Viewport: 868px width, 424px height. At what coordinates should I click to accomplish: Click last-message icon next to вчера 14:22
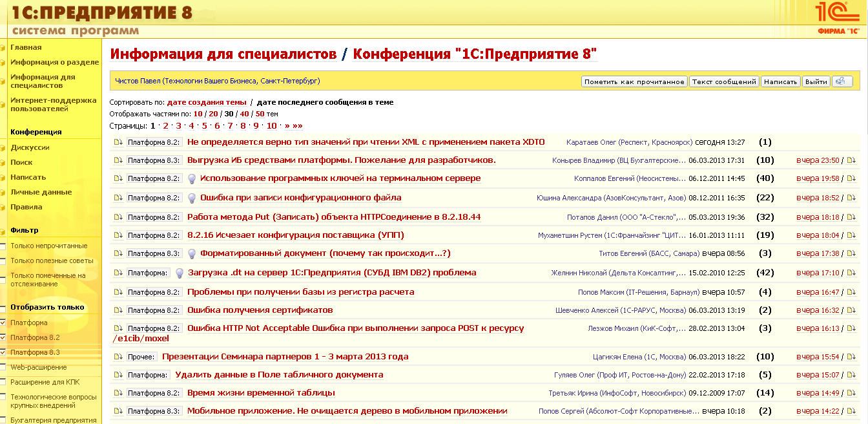[851, 411]
